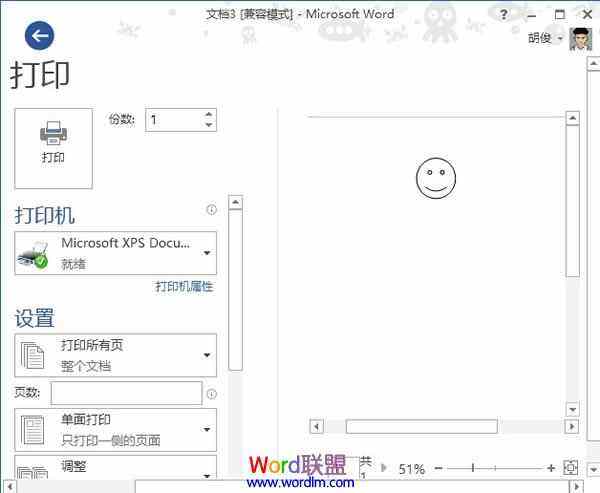Click the zoom to page icon
The width and height of the screenshot is (600, 493).
click(571, 467)
